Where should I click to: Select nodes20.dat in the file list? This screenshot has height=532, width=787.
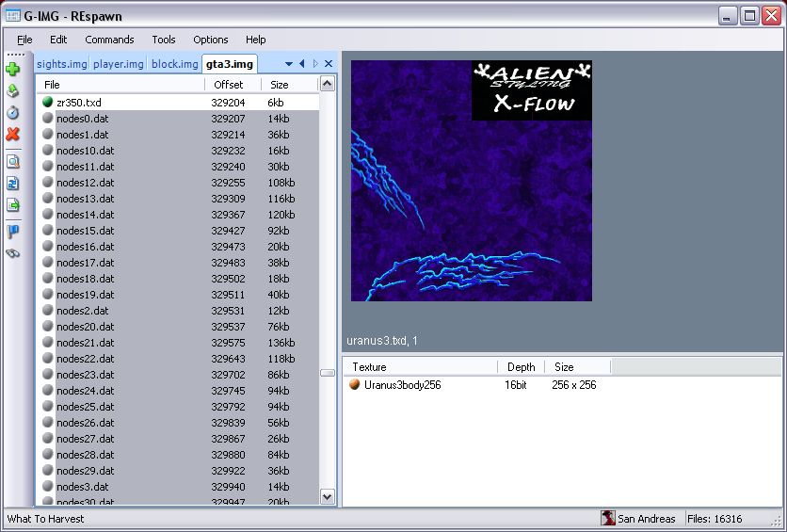point(178,327)
